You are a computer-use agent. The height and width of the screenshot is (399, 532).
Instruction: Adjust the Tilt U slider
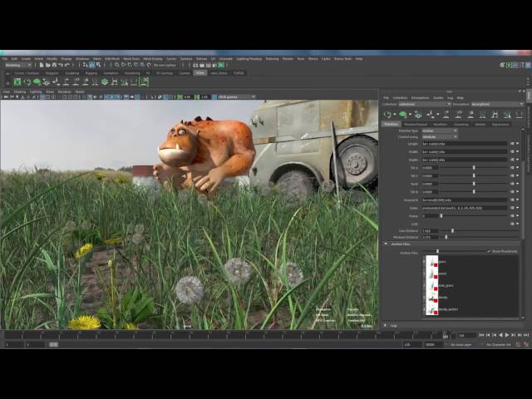coord(474,168)
